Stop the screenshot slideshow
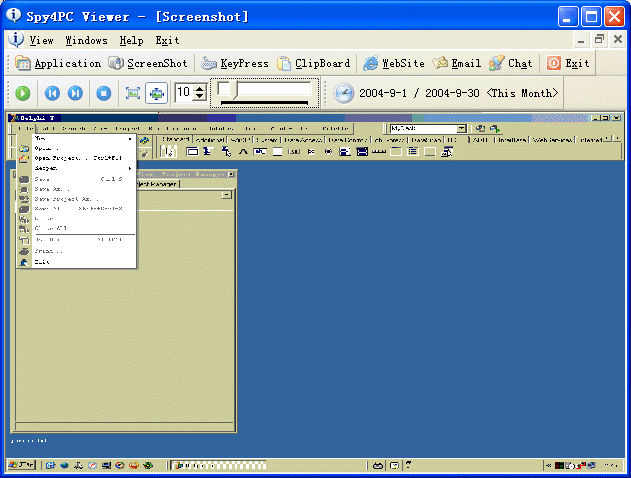The width and height of the screenshot is (631, 478). pyautogui.click(x=104, y=93)
